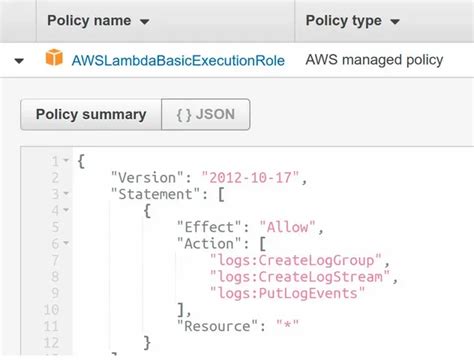Screen dimensions: 474x360
Task: Fold JSON code at line 1 arrow
Action: [66, 161]
